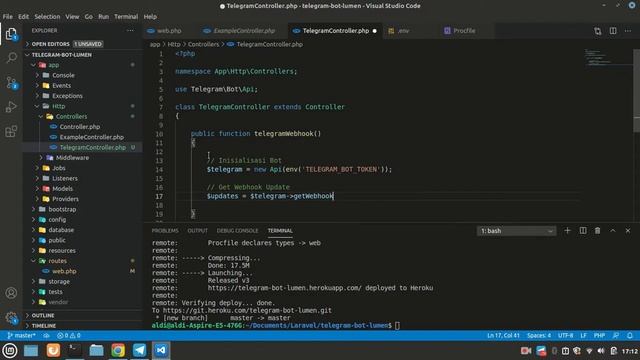
Task: Click the Wi-Fi icon in system tray
Action: [589, 351]
